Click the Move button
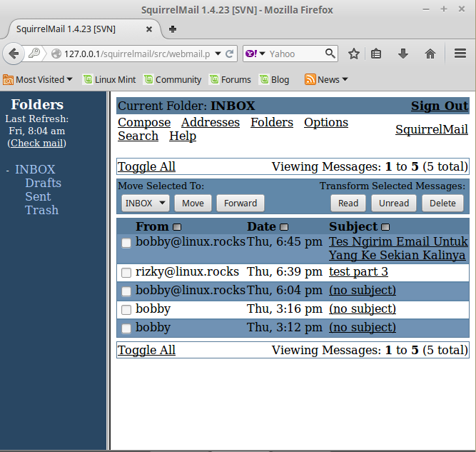This screenshot has width=476, height=452. click(193, 203)
